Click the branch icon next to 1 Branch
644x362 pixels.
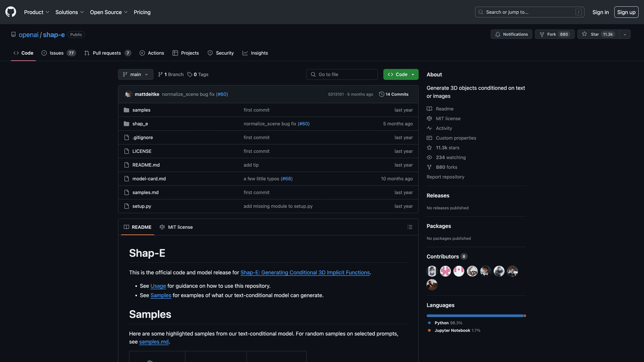click(x=160, y=74)
